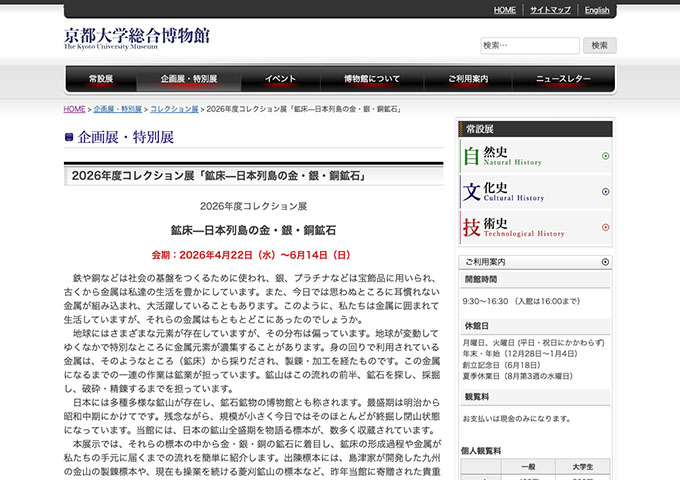Open the イベント navigation item
Image resolution: width=680 pixels, height=480 pixels.
(281, 79)
